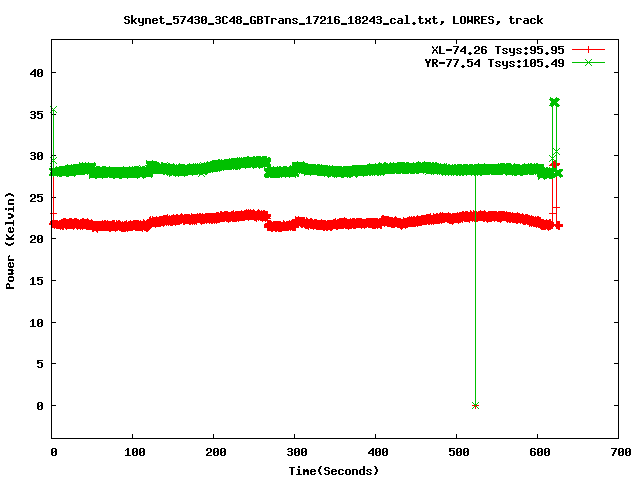This screenshot has width=640, height=480.
Task: Click the x-axis tick label 100
Action: [135, 452]
